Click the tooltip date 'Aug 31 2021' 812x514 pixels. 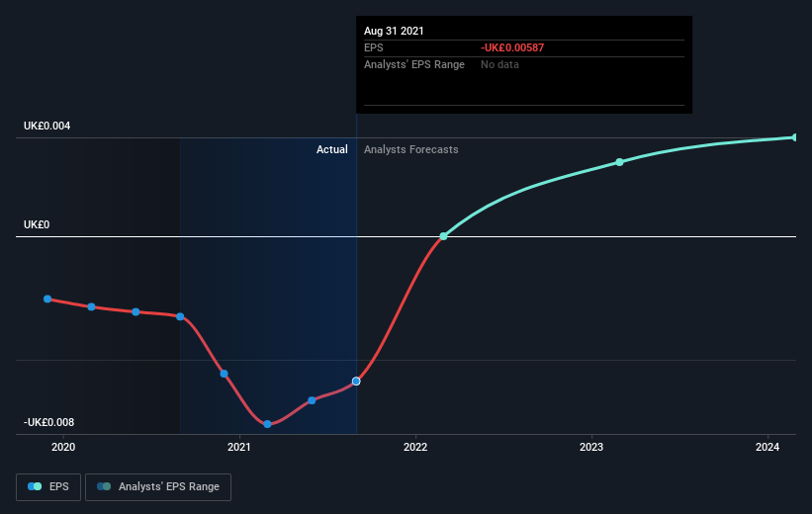click(394, 31)
